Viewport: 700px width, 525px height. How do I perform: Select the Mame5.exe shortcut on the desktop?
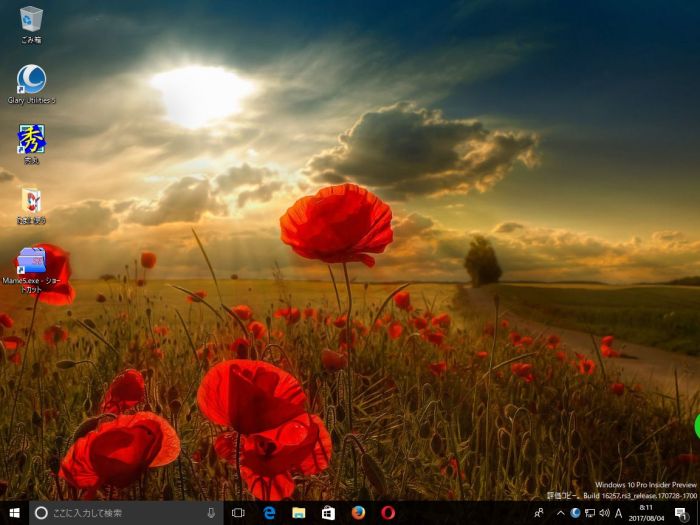pyautogui.click(x=31, y=262)
